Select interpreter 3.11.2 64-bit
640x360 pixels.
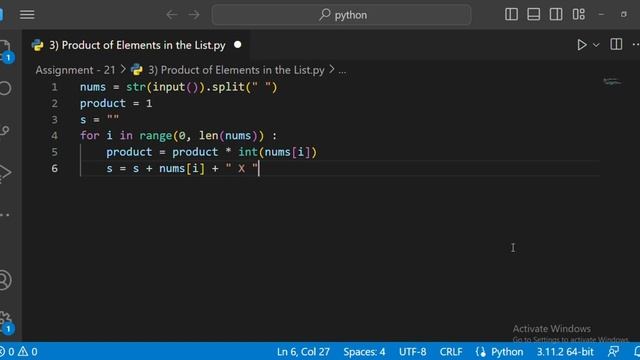tap(565, 352)
